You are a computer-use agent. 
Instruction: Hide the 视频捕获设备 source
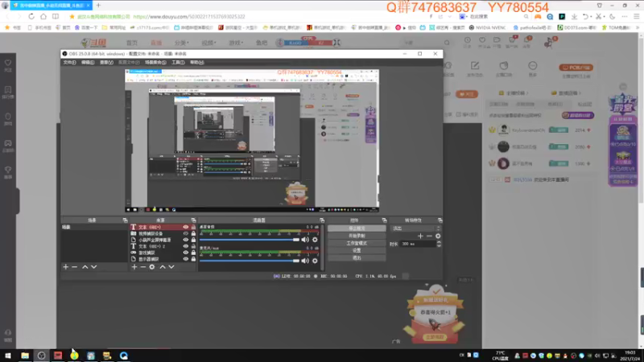pyautogui.click(x=186, y=233)
